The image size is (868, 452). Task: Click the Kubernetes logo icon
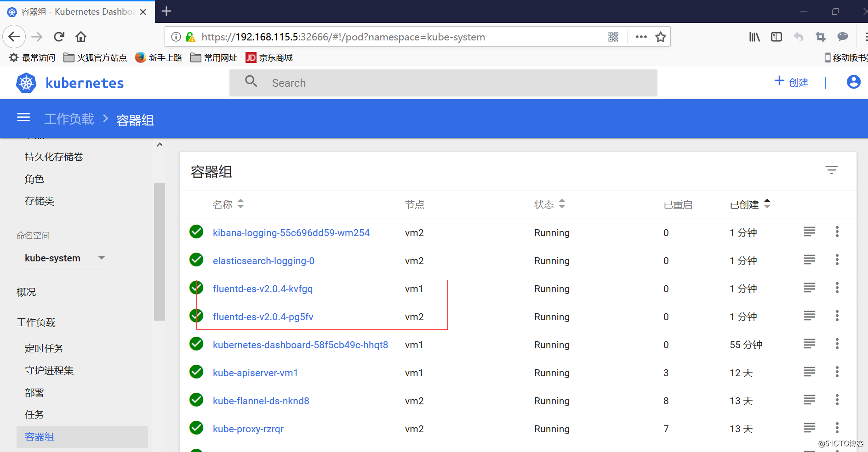coord(26,83)
